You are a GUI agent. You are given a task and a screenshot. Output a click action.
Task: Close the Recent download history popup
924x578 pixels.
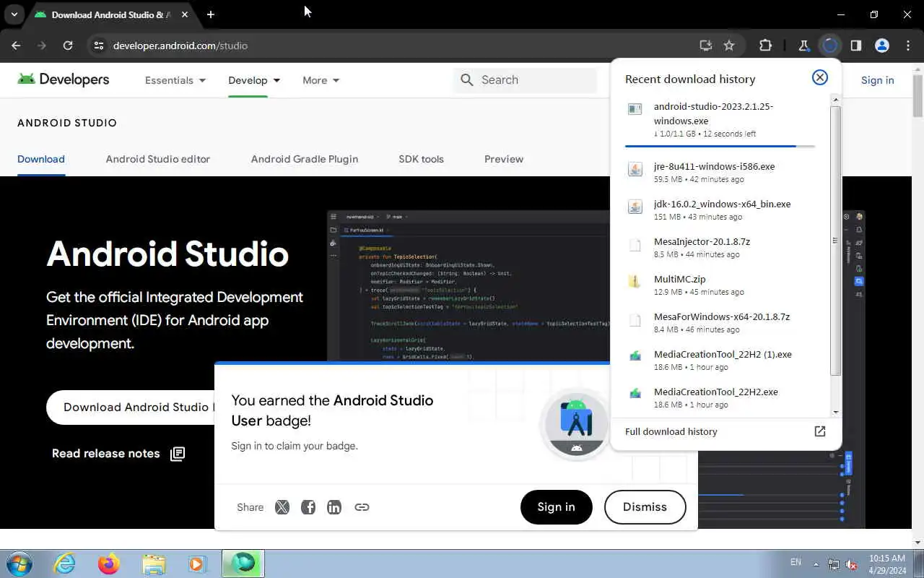point(820,77)
